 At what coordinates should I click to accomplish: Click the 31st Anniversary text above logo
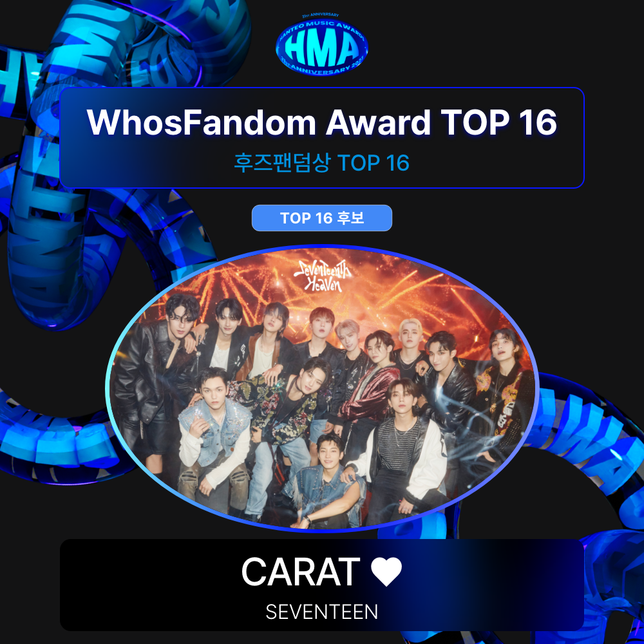point(320,15)
